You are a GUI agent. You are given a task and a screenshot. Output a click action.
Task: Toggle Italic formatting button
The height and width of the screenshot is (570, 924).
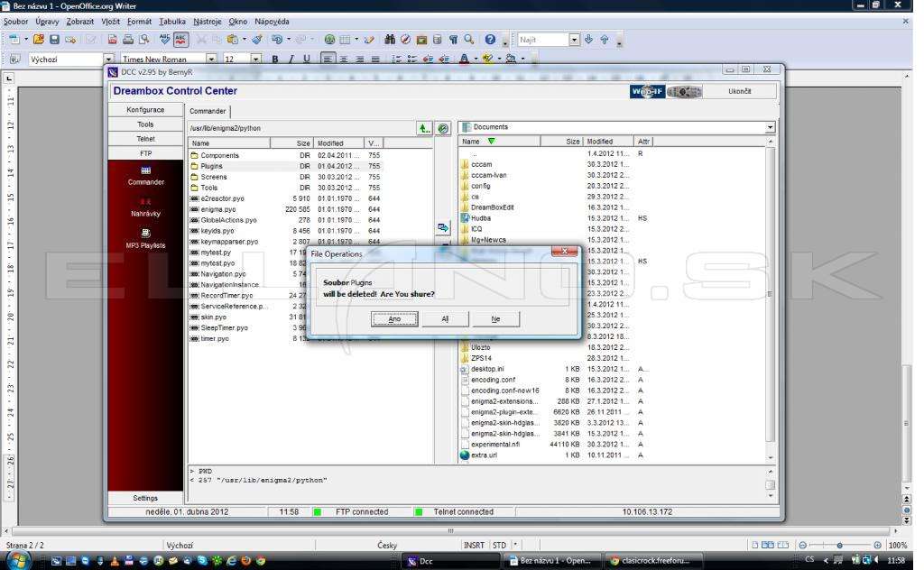click(x=291, y=59)
